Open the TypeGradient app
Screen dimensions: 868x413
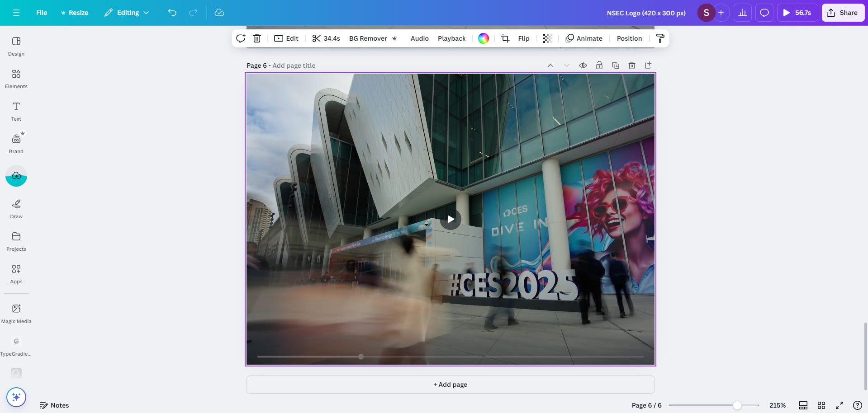(x=16, y=347)
